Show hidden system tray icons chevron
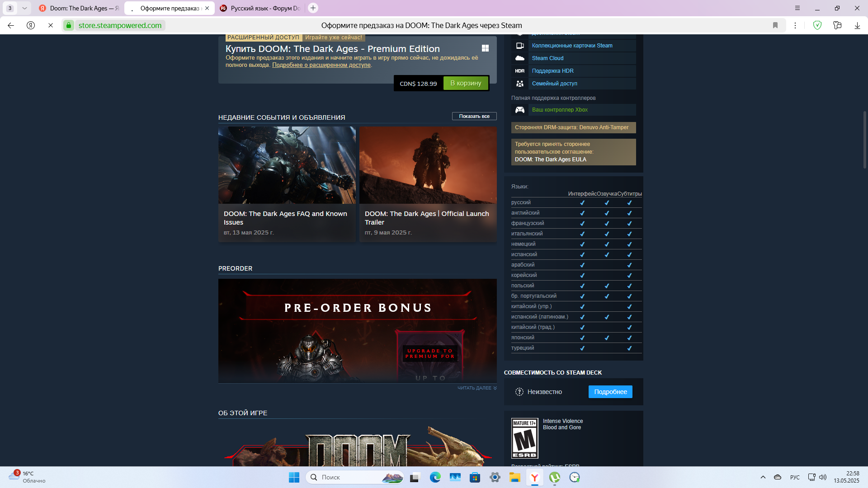 pos(763,477)
